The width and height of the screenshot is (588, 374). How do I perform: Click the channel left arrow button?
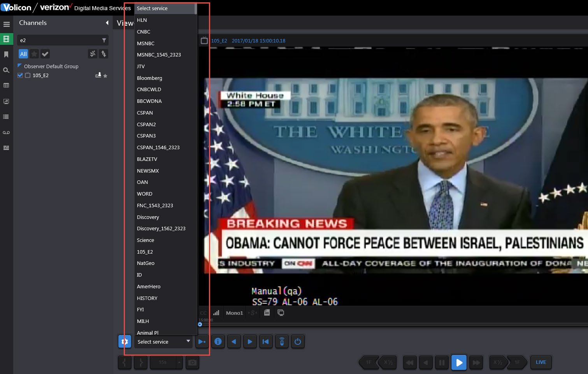point(234,342)
